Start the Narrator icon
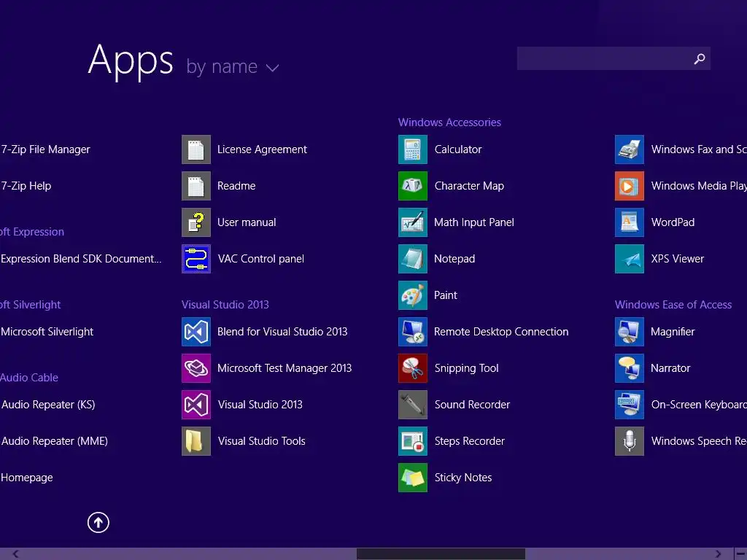Screen dimensions: 747x560 pos(630,368)
